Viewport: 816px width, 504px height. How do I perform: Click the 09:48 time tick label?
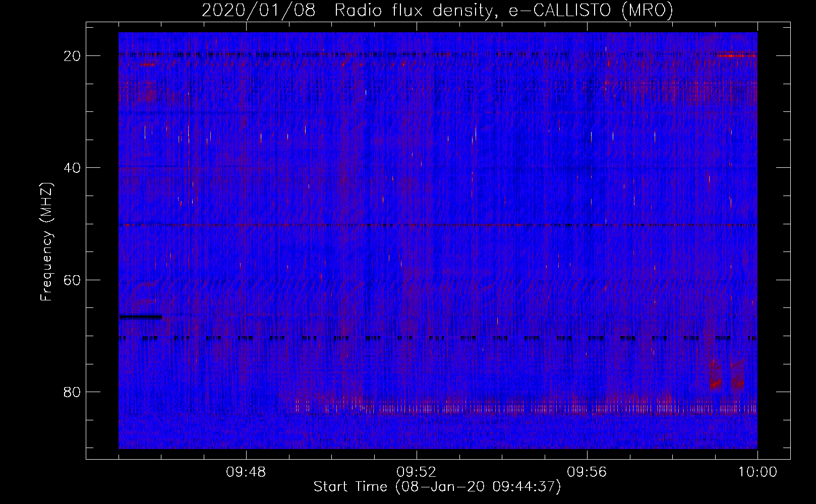coord(246,472)
